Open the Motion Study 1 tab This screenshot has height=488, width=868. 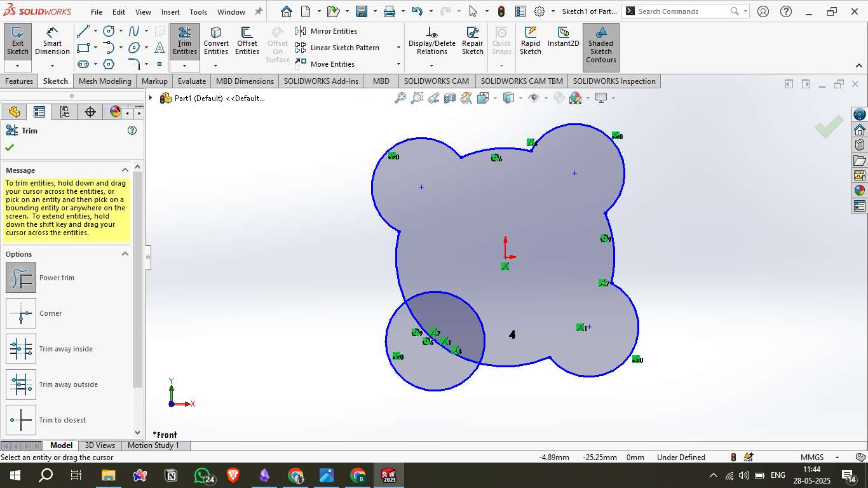[x=153, y=445]
